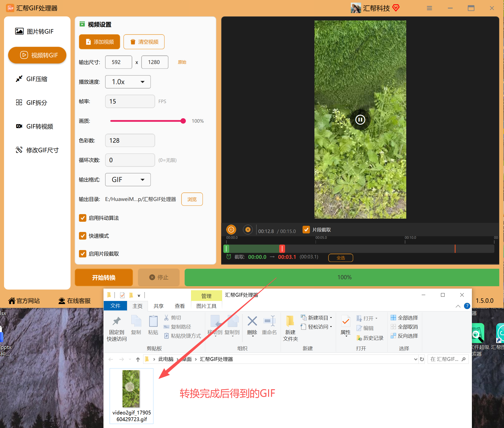Click the red clip end marker
Viewport: 504px width, 428px height.
[x=282, y=248]
